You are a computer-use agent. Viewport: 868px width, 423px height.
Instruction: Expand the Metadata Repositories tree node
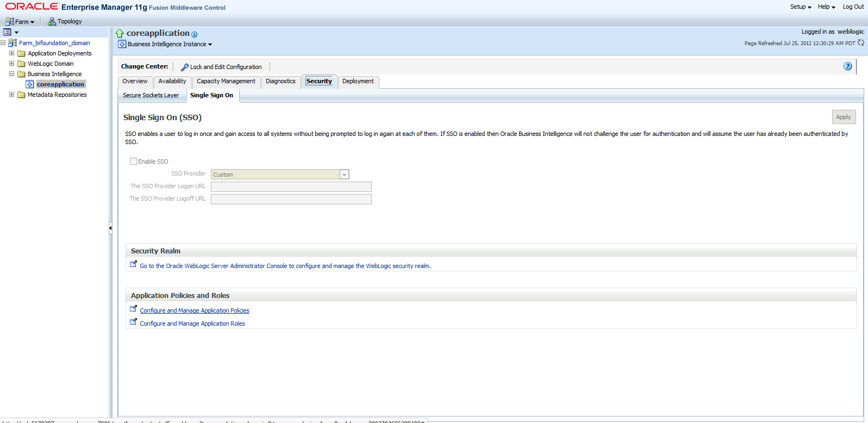pos(11,95)
